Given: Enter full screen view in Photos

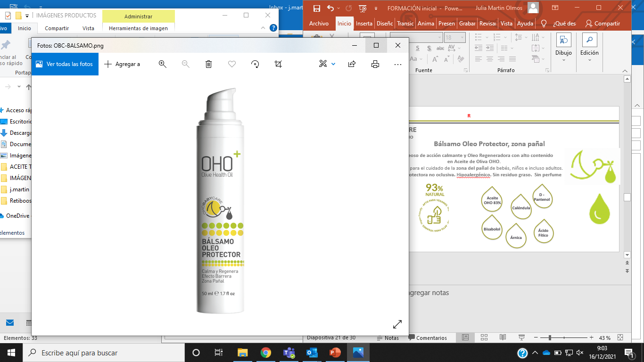Looking at the screenshot, I should (x=397, y=324).
